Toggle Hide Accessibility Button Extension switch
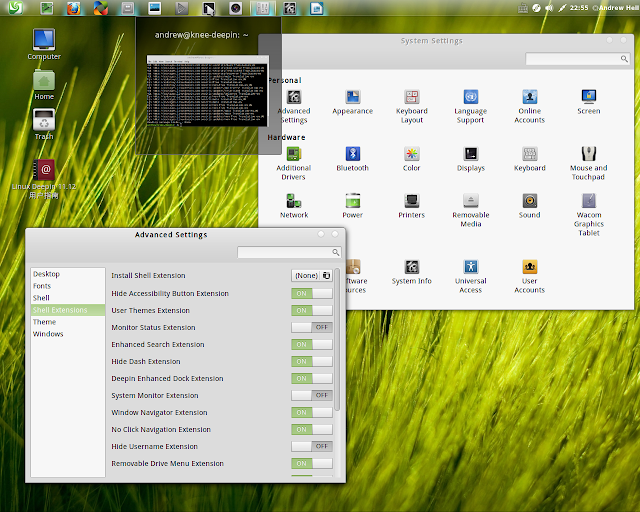Screen dimensions: 640x512 pyautogui.click(x=312, y=293)
